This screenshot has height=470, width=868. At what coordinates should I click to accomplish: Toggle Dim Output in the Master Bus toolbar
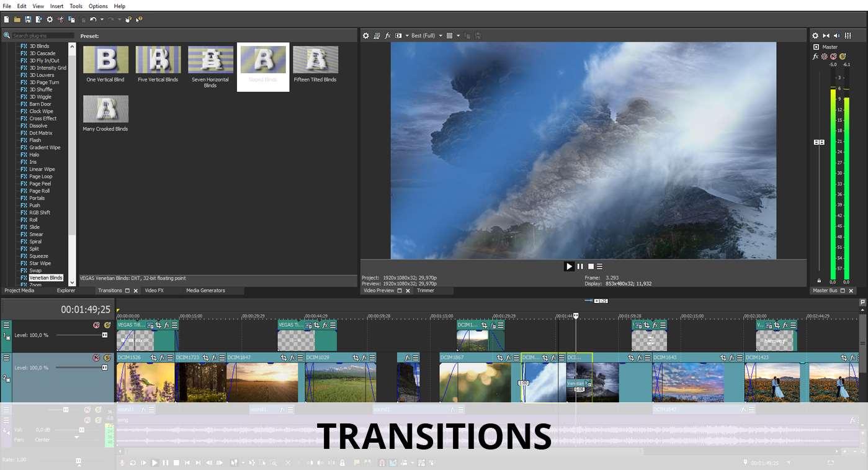tap(837, 36)
